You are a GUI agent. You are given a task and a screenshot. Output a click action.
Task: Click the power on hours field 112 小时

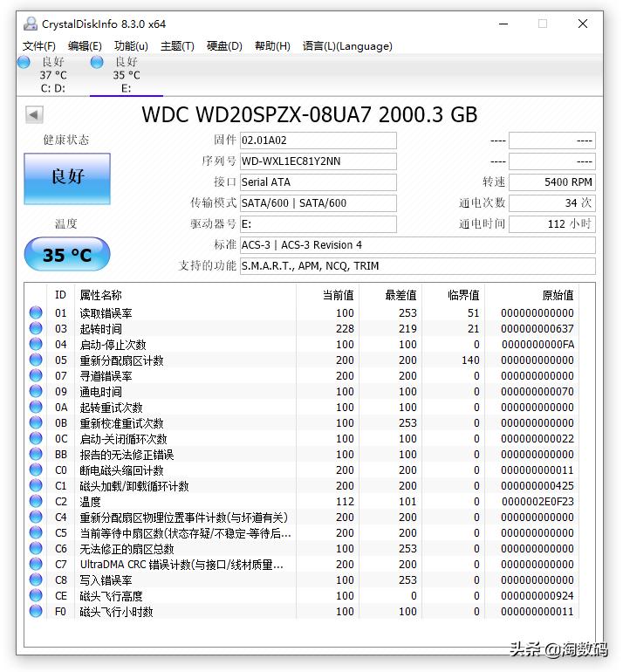(x=551, y=224)
